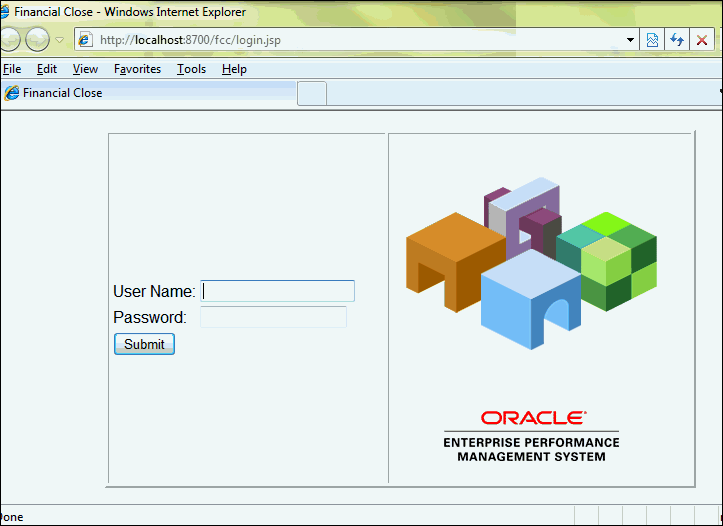Click the red Stop loading icon
This screenshot has height=526, width=723.
702,40
